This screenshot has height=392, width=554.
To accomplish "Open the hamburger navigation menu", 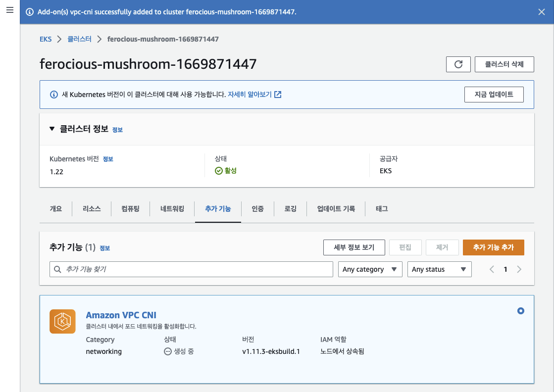I will click(10, 10).
